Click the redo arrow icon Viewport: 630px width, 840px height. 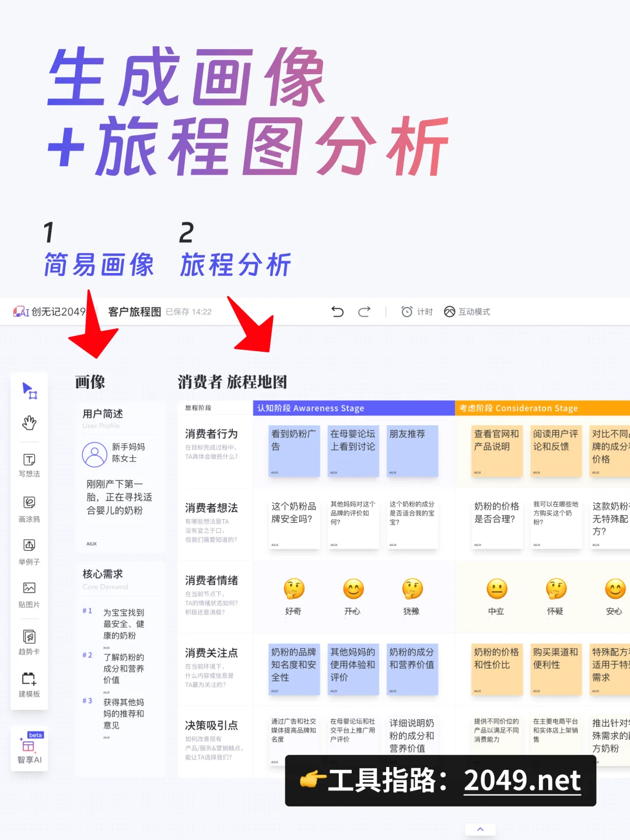click(x=364, y=311)
